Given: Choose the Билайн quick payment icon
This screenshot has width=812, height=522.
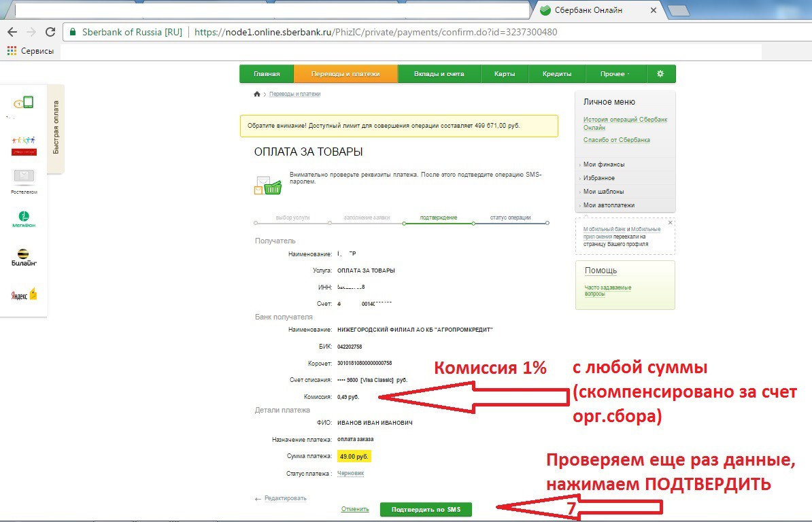Looking at the screenshot, I should tap(24, 258).
